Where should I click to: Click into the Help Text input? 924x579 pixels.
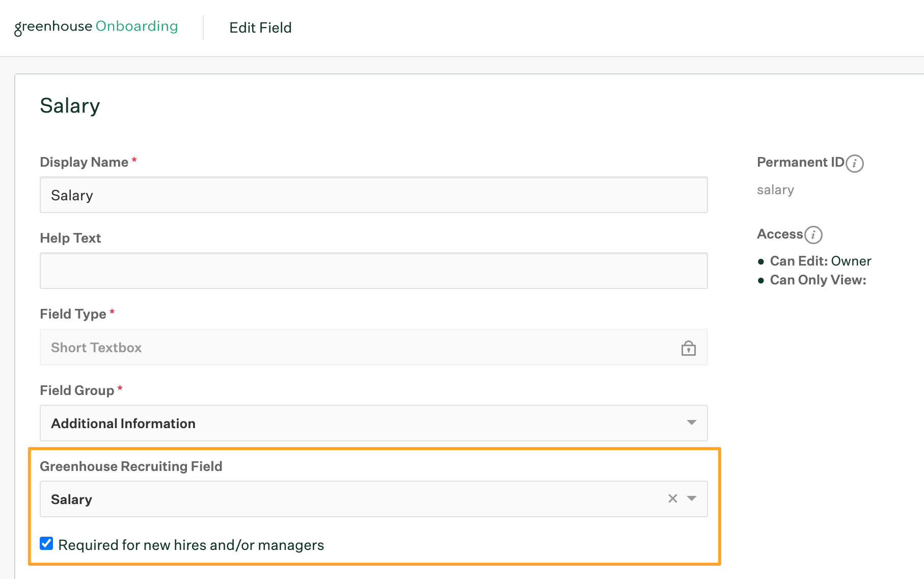(x=373, y=271)
